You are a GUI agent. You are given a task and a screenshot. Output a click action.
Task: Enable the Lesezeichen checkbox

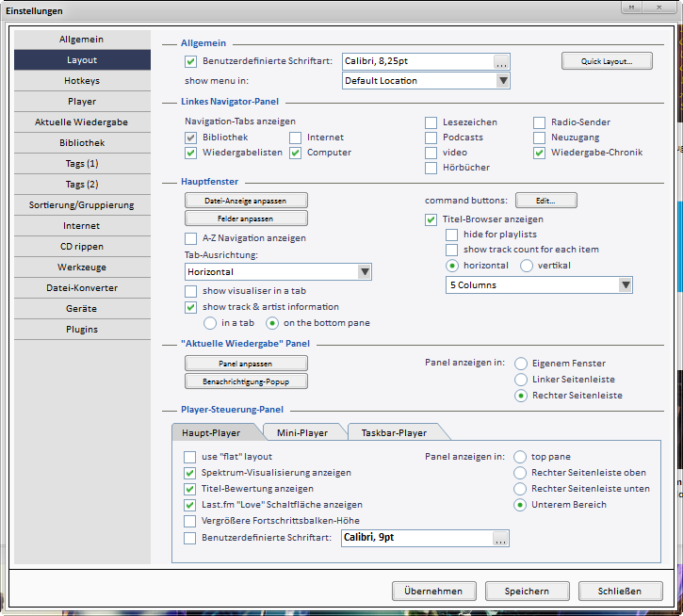click(x=431, y=122)
